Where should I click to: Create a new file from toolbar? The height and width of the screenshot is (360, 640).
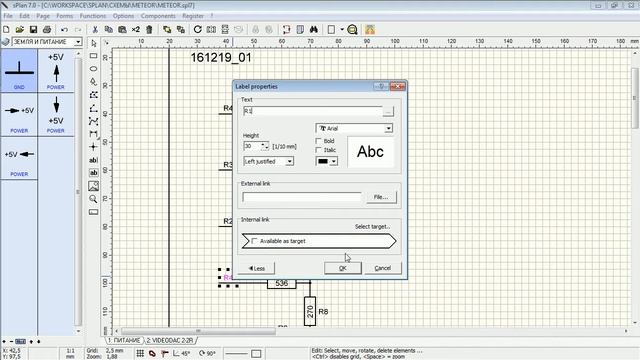pos(7,29)
